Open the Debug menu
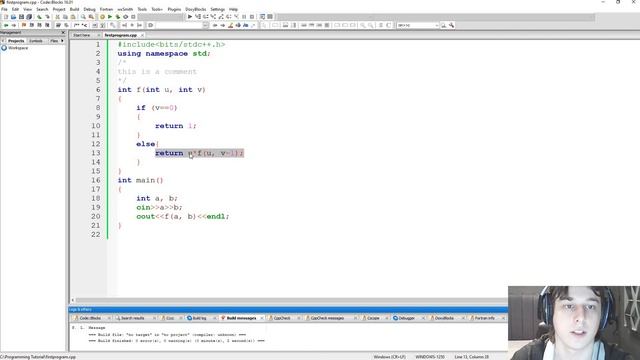The height and width of the screenshot is (360, 640). [89, 9]
